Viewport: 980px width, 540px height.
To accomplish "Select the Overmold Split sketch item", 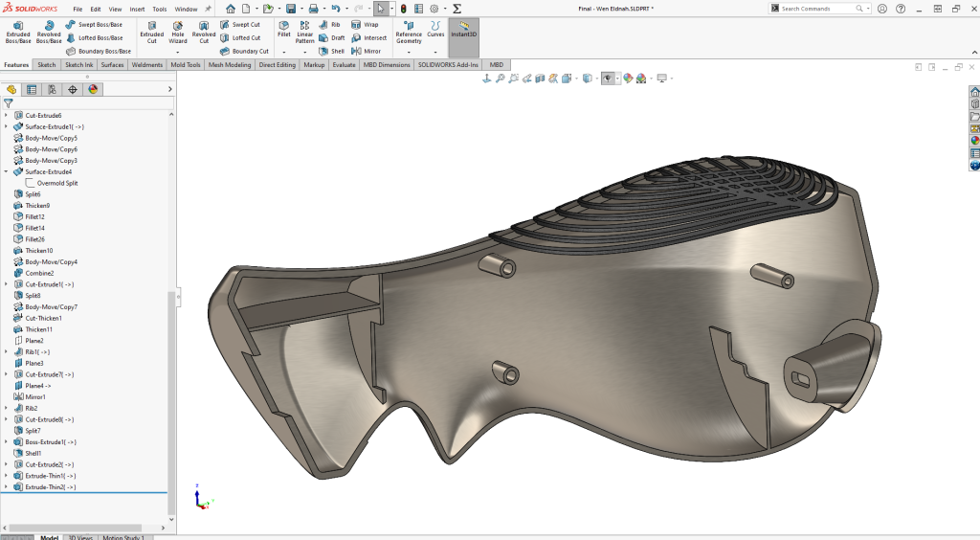I will pyautogui.click(x=56, y=183).
